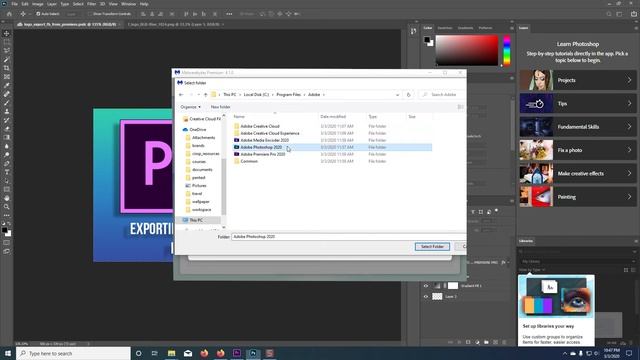This screenshot has height=360, width=640.
Task: Select the Zoom tool
Action: click(7, 207)
